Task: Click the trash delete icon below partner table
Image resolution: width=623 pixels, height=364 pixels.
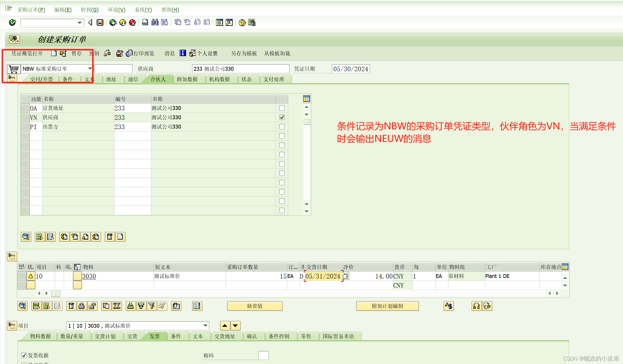Action: click(110, 237)
